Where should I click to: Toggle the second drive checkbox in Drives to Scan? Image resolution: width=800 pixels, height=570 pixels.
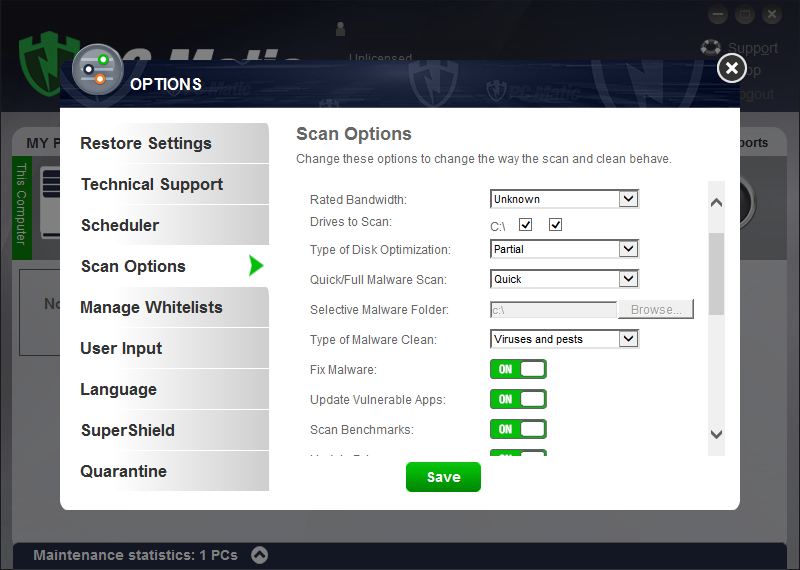click(556, 225)
